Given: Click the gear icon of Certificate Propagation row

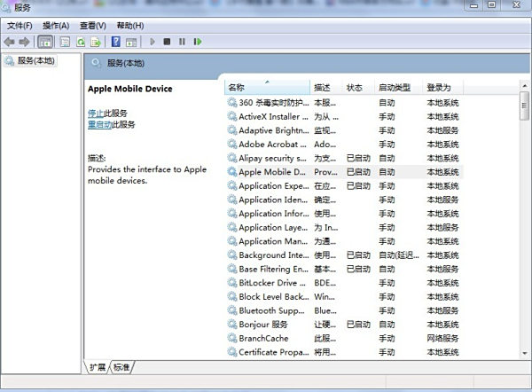Looking at the screenshot, I should 232,352.
